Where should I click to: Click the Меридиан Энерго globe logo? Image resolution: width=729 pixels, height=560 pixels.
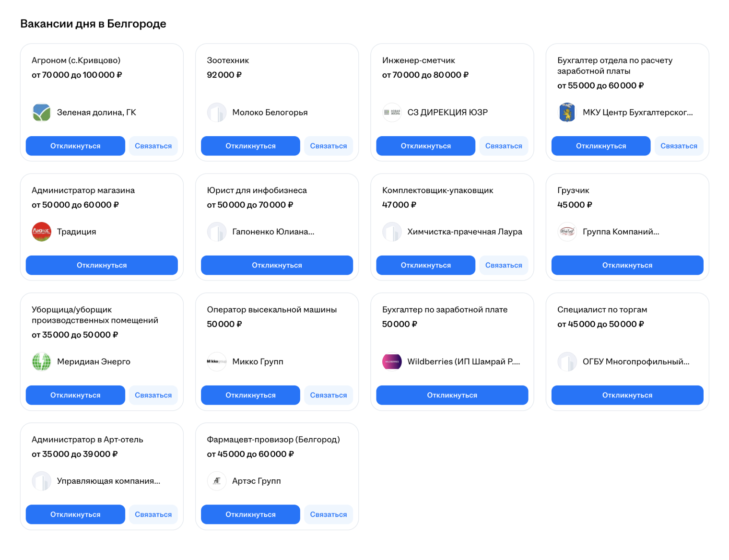[x=41, y=362]
